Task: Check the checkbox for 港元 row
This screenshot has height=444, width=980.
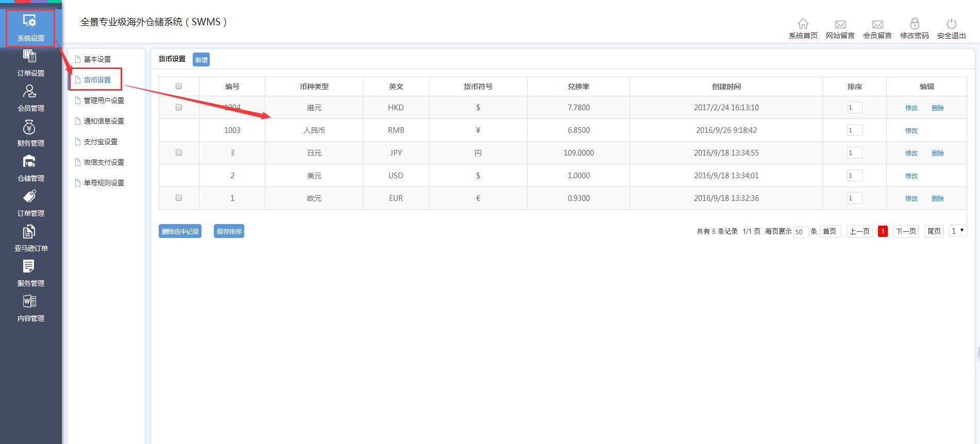Action: pyautogui.click(x=179, y=107)
